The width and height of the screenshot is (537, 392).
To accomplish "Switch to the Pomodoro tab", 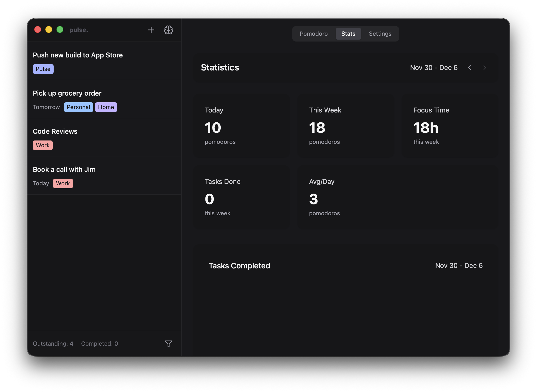I will point(313,34).
